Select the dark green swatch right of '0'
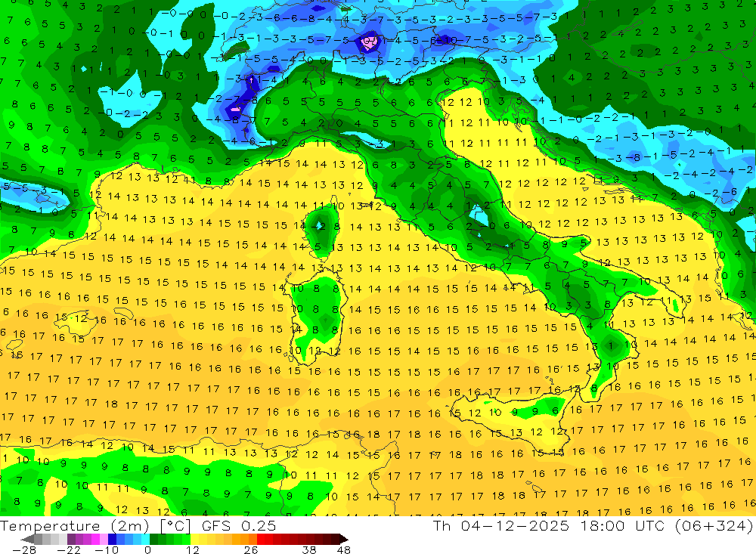The image size is (756, 554). click(x=153, y=539)
